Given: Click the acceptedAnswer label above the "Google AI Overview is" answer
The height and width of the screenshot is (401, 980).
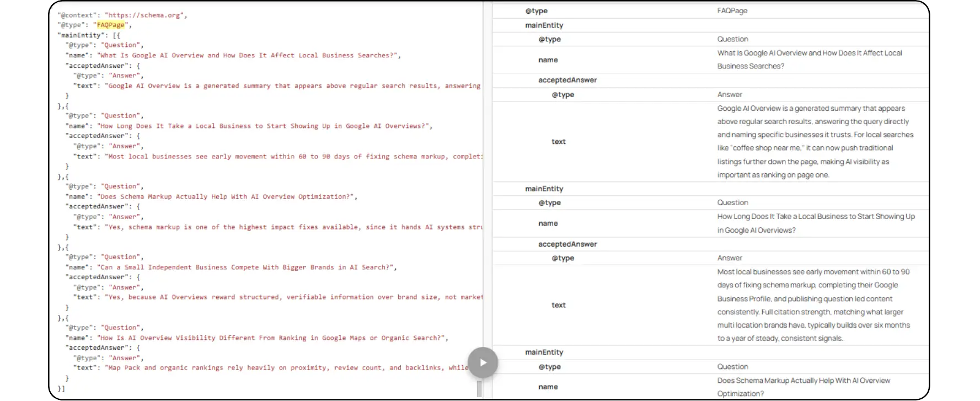Looking at the screenshot, I should click(567, 80).
